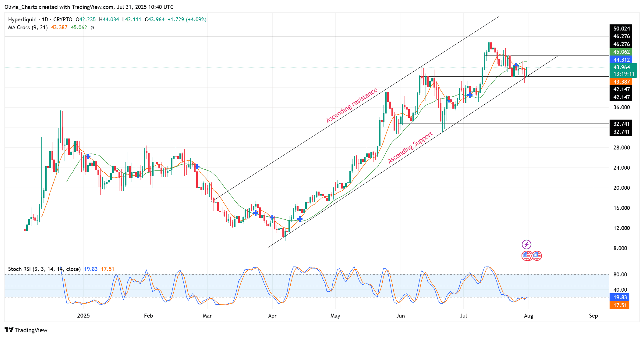
Task: Click the 20.000 price scale tick
Action: (x=621, y=188)
